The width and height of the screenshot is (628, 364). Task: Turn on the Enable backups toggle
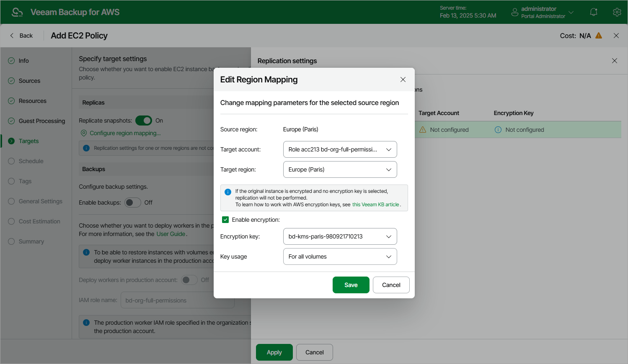coord(133,203)
